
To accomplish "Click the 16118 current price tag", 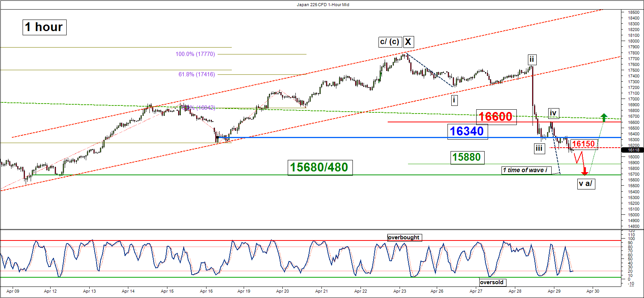I will click(634, 150).
